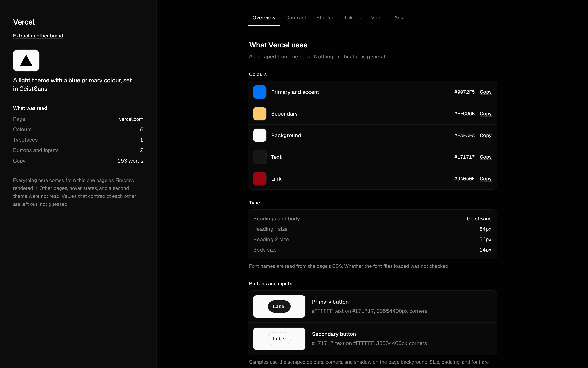This screenshot has height=368, width=588.
Task: Select the #FAFAFA hex value
Action: (464, 135)
